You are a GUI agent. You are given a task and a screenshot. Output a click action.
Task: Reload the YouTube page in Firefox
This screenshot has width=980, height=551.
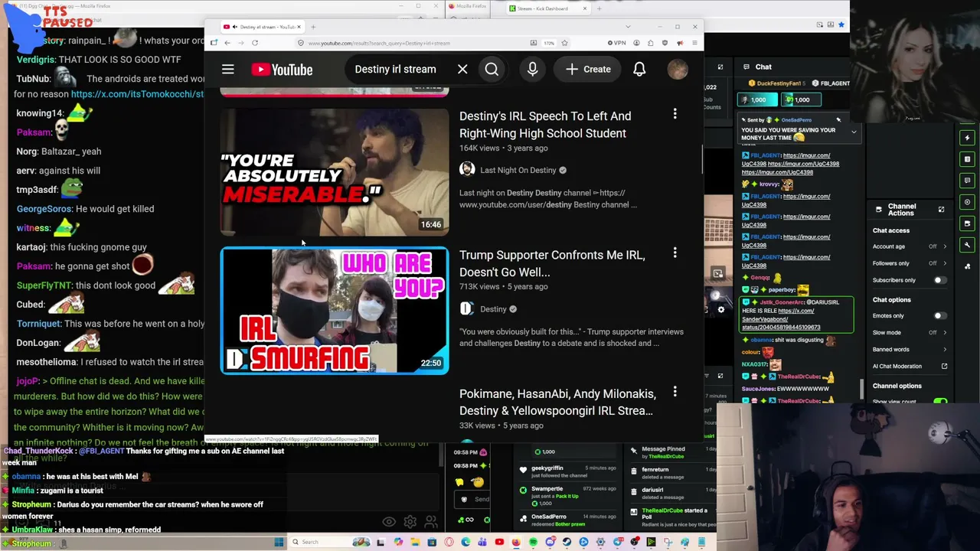coord(255,43)
